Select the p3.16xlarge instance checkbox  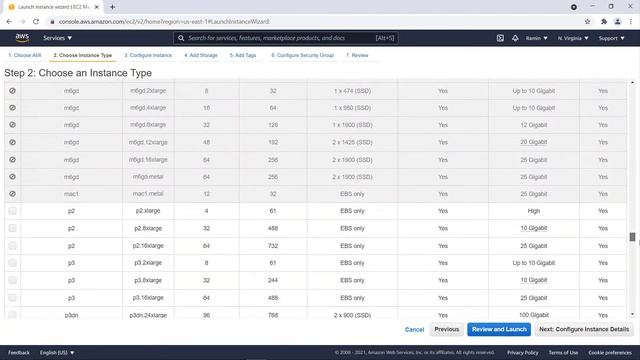click(x=13, y=298)
